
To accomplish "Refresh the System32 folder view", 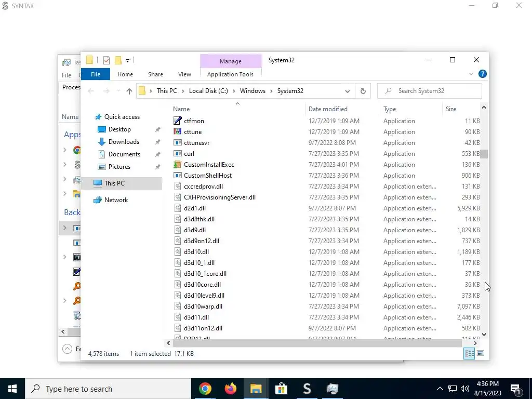I will (x=363, y=91).
